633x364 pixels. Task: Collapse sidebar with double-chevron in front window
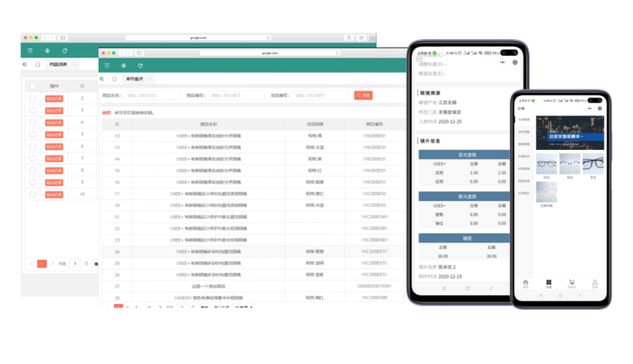(x=102, y=79)
